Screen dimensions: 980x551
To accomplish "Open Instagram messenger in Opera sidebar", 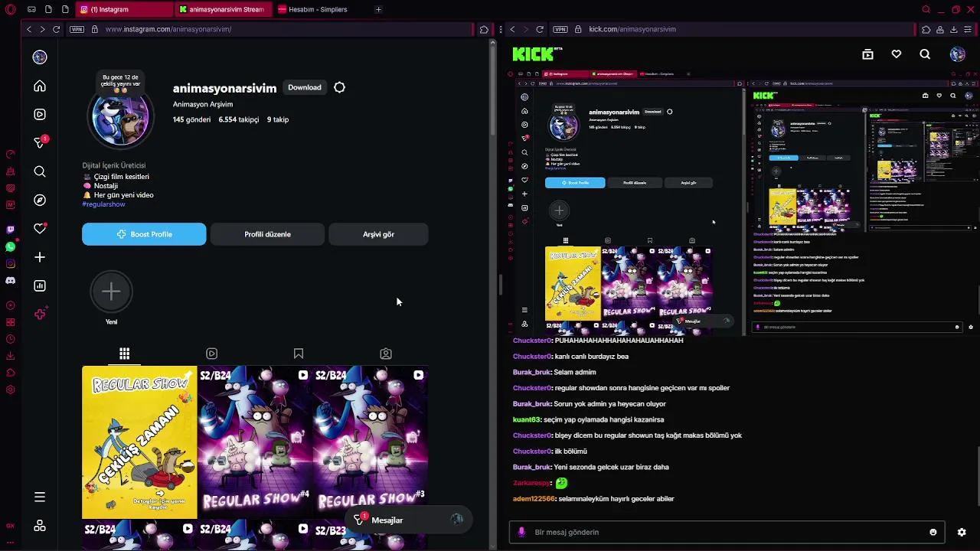I will tap(10, 263).
